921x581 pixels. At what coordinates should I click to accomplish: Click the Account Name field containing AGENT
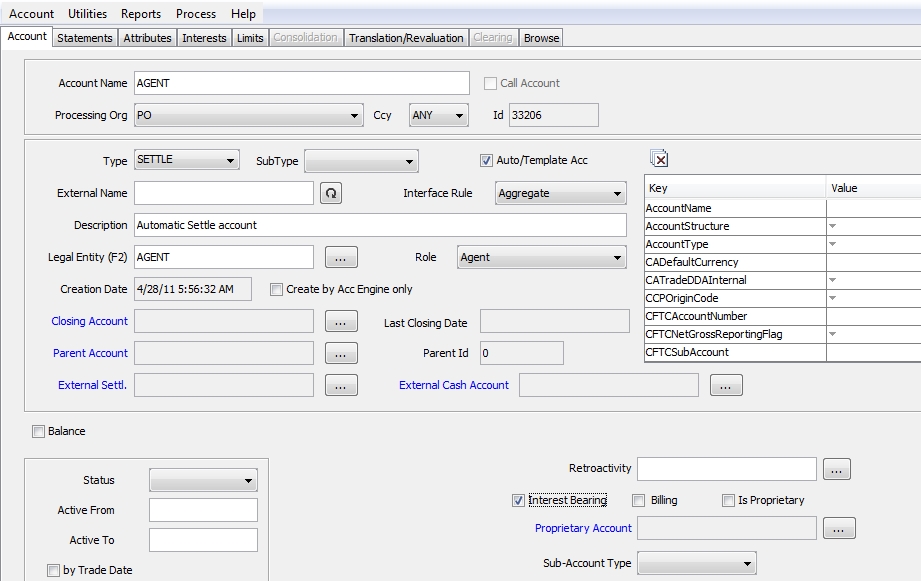pyautogui.click(x=302, y=83)
